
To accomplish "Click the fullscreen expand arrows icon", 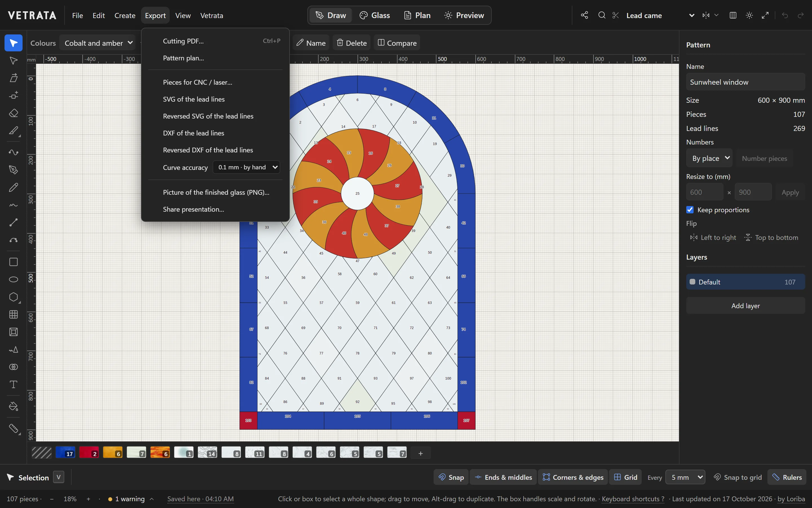I will pos(765,15).
